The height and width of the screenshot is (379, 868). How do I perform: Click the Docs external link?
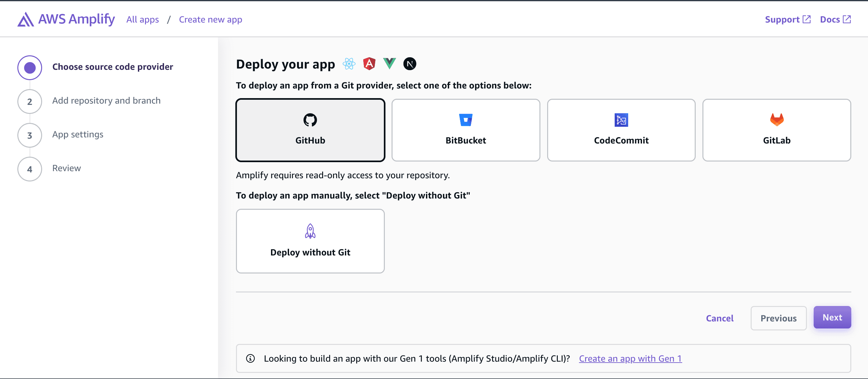click(836, 19)
